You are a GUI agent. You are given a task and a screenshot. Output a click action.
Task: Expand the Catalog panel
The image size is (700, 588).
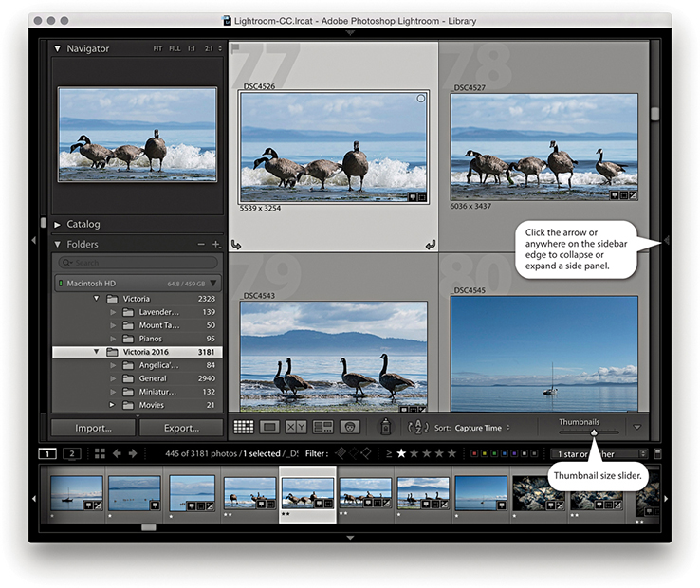click(x=58, y=225)
